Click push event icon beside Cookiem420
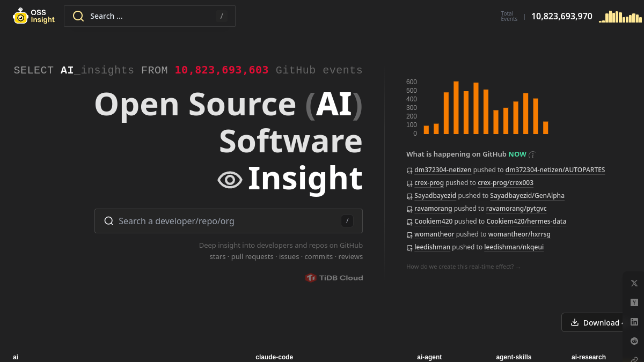This screenshot has height=362, width=644. (409, 222)
